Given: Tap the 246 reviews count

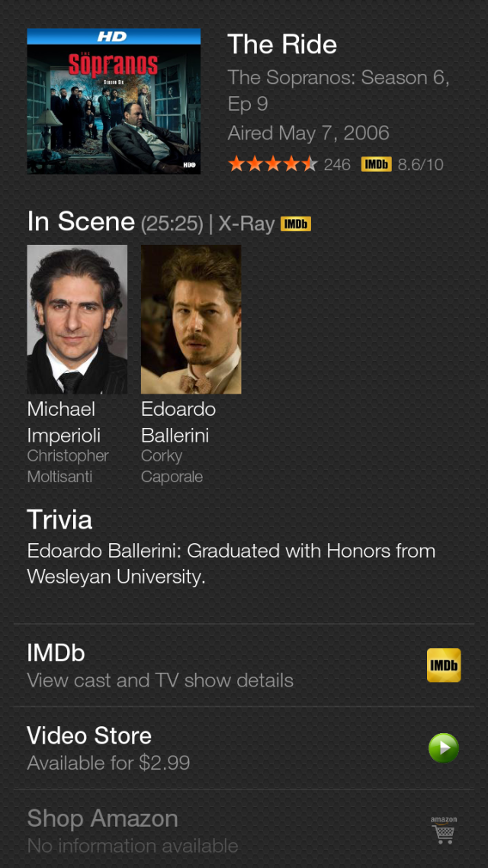Looking at the screenshot, I should coord(337,165).
